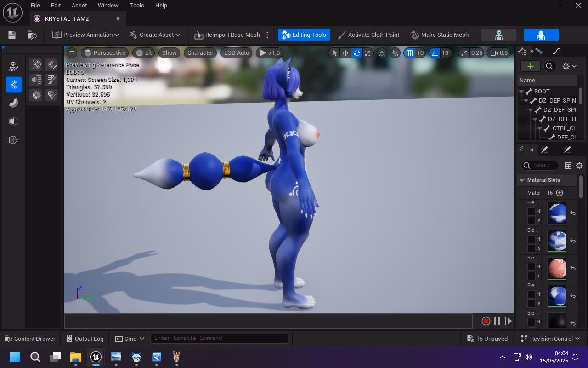
Task: Select the mesh attributes list tool
Action: 36,80
